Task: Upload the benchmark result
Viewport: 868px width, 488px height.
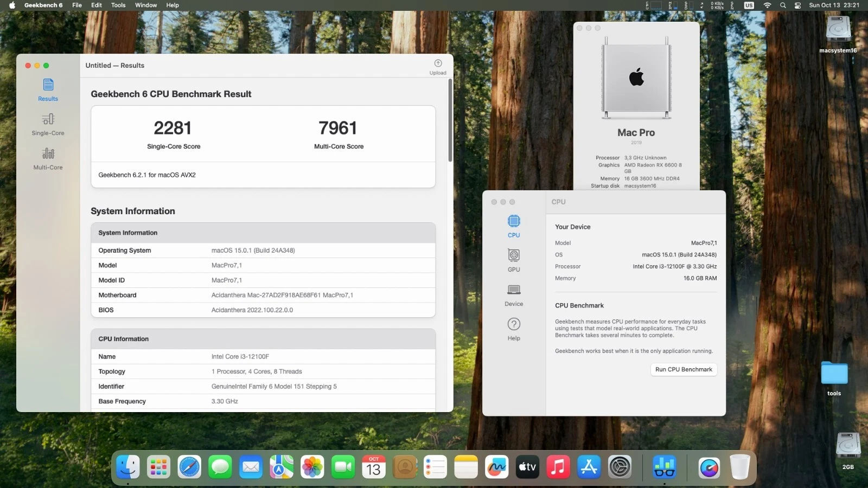Action: (438, 67)
